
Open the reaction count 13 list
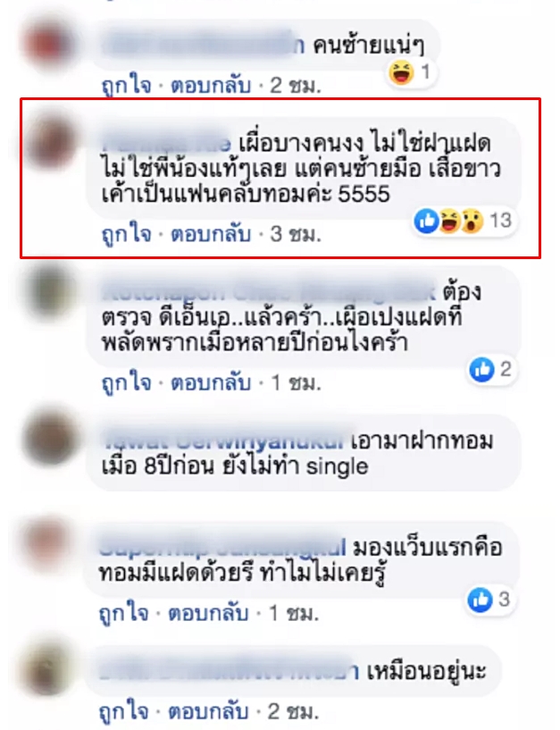point(501,220)
